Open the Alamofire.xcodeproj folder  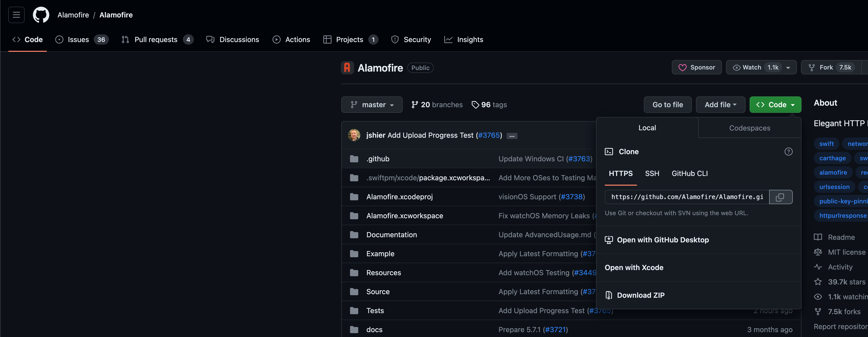tap(399, 197)
